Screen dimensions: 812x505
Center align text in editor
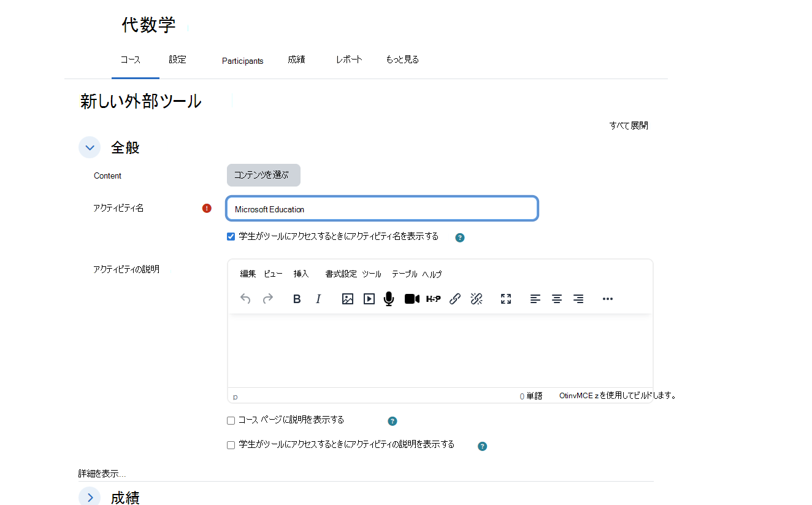pyautogui.click(x=557, y=299)
